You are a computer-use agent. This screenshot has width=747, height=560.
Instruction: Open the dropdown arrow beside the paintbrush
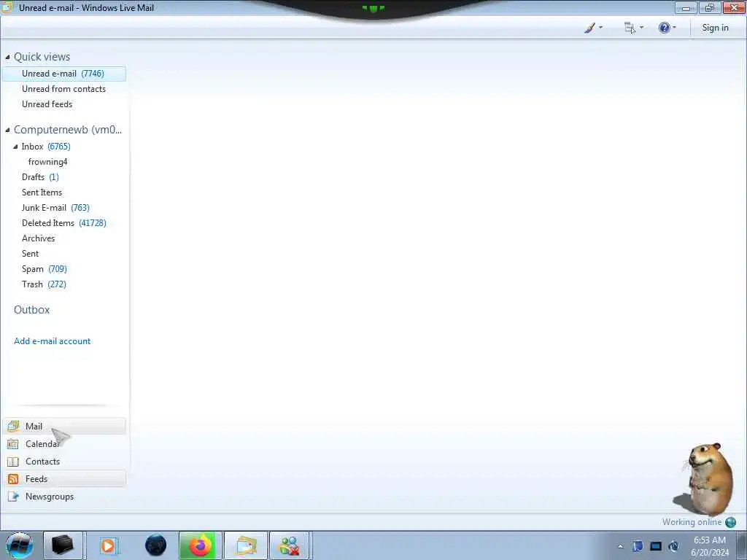tap(600, 28)
